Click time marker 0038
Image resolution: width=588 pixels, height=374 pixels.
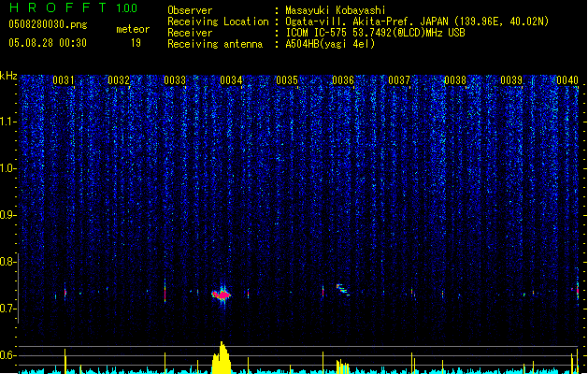click(x=455, y=80)
